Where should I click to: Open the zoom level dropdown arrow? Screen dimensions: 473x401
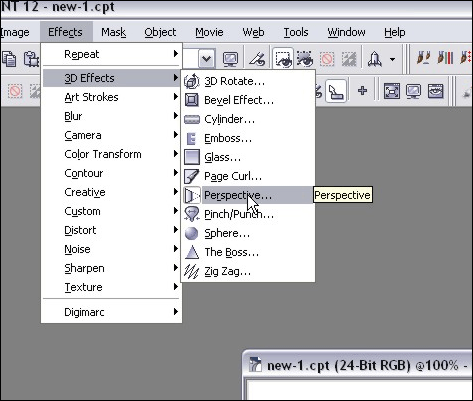coord(207,59)
